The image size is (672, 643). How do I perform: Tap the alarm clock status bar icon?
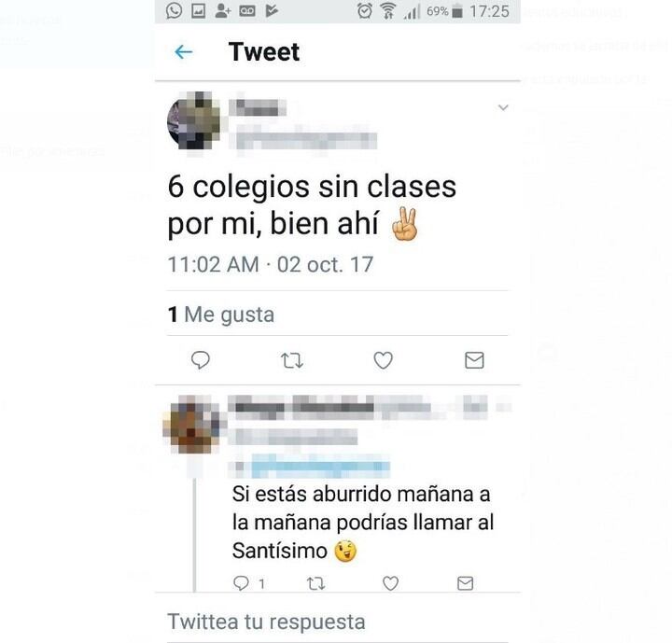365,10
